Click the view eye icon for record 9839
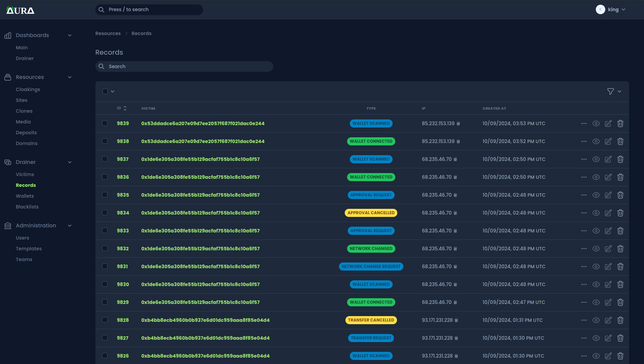The width and height of the screenshot is (644, 364). (596, 123)
